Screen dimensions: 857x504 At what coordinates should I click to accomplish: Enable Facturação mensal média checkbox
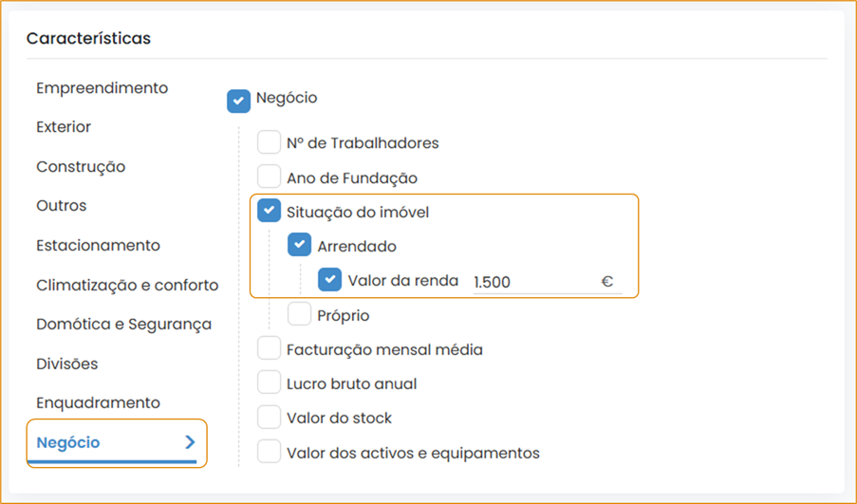click(270, 349)
